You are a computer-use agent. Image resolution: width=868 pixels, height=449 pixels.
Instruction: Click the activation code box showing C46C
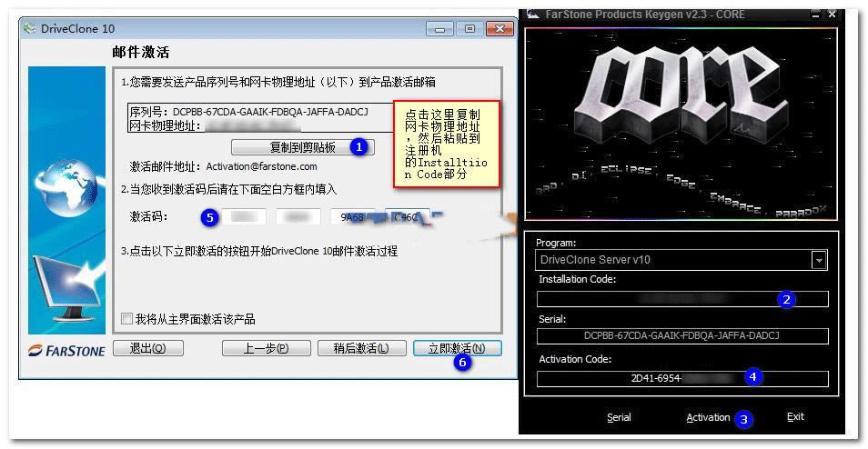(x=407, y=216)
